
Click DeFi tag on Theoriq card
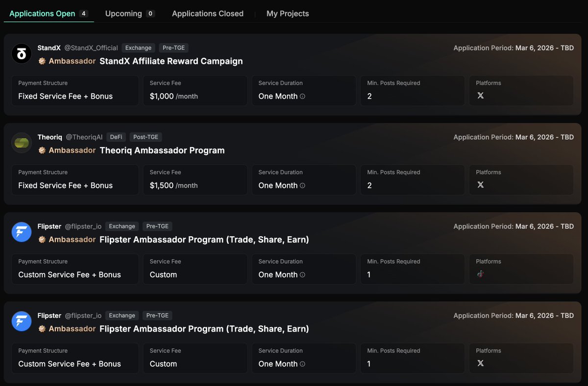click(117, 137)
